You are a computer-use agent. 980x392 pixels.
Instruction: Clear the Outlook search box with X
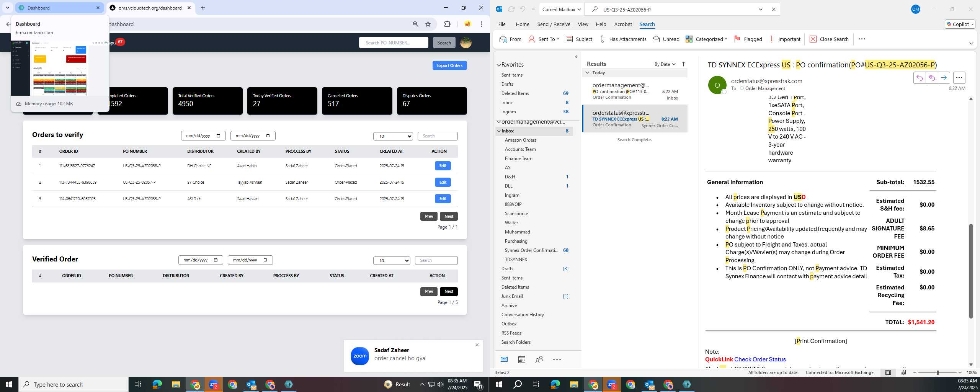coord(773,9)
